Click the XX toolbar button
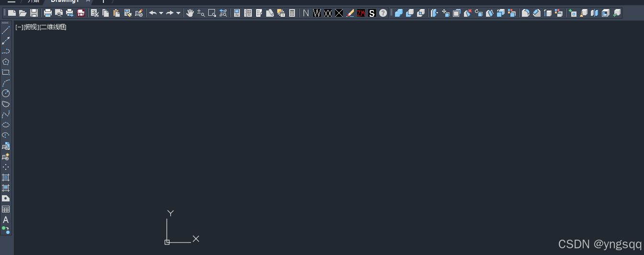Screen dimensions: 644x255 [x=328, y=13]
